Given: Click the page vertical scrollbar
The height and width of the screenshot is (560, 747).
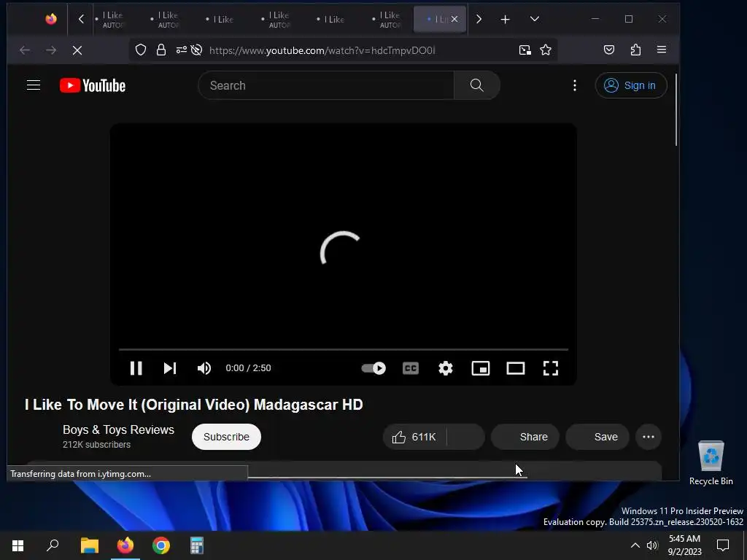Looking at the screenshot, I should 676,109.
